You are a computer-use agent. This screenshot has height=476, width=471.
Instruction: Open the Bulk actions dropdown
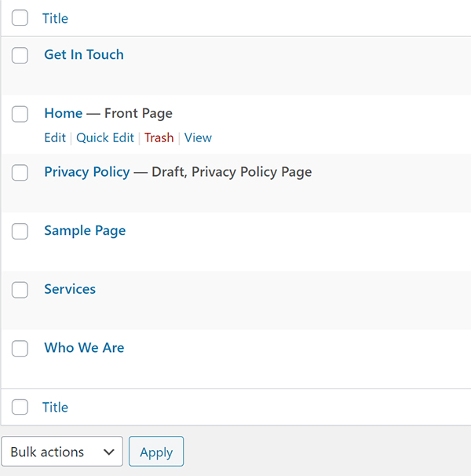[62, 451]
